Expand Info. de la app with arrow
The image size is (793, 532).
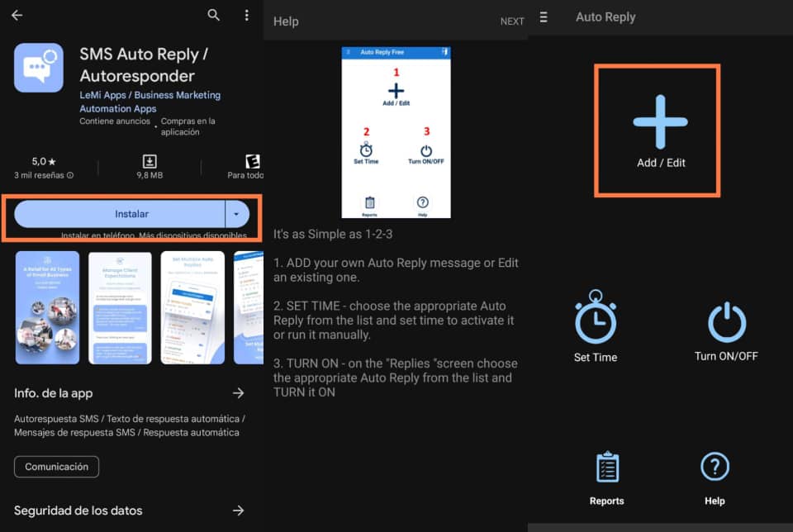pyautogui.click(x=238, y=393)
